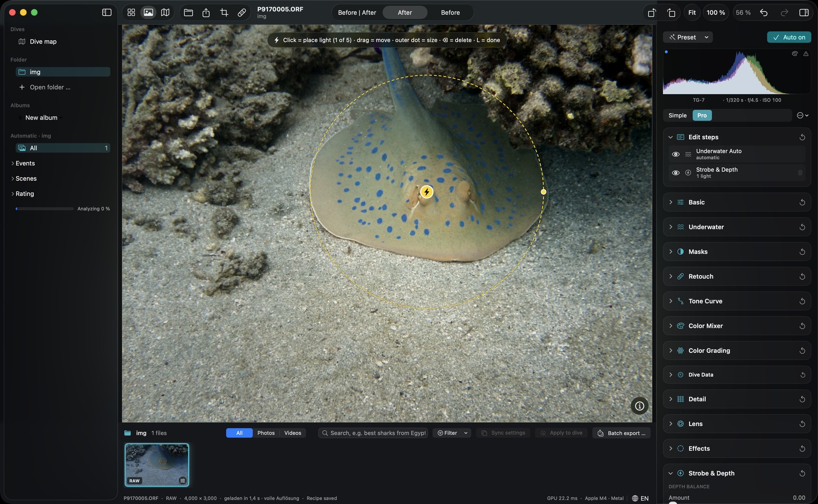This screenshot has height=504, width=818.
Task: Rotate image right icon
Action: click(671, 12)
